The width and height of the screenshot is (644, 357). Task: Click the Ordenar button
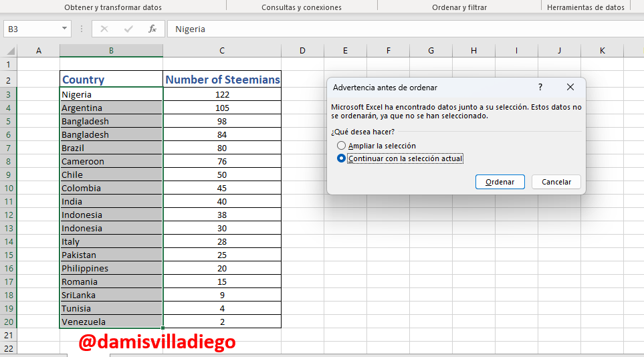coord(500,182)
